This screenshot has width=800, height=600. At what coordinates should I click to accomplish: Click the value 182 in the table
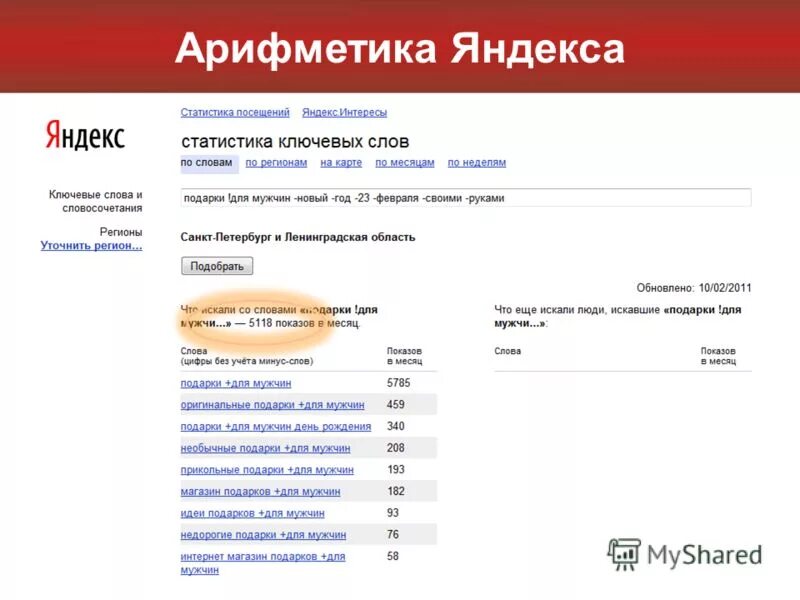pyautogui.click(x=396, y=491)
